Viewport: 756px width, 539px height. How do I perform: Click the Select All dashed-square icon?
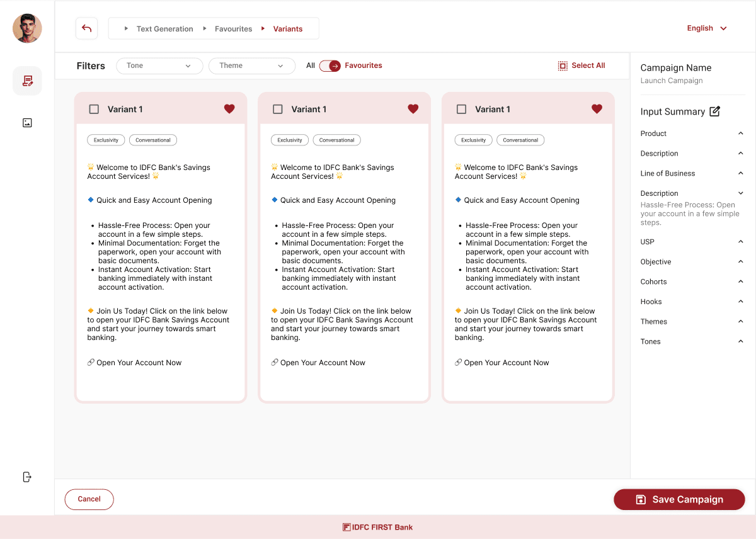click(x=563, y=65)
